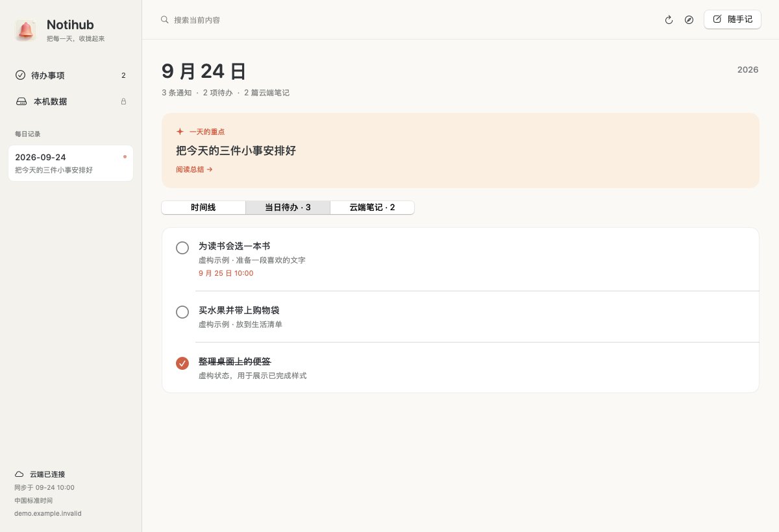The width and height of the screenshot is (779, 532).
Task: Open 本机数据 in the sidebar
Action: pyautogui.click(x=71, y=101)
